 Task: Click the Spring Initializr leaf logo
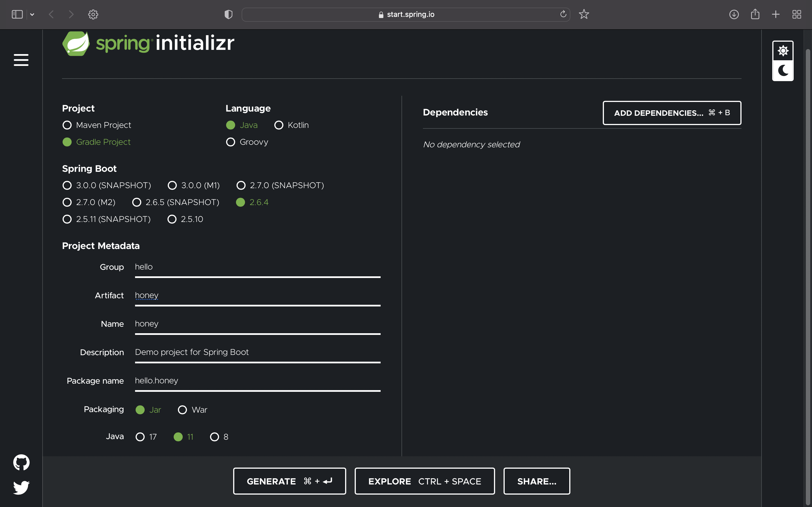(76, 43)
